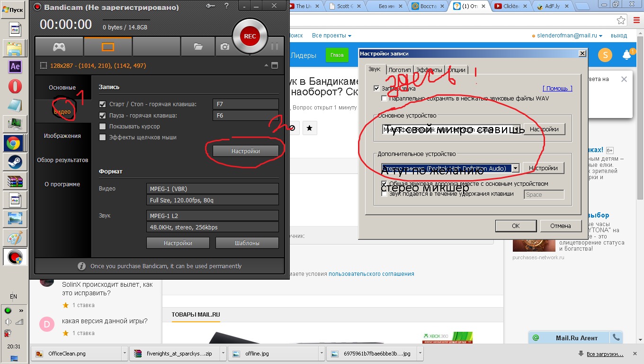Click Настройки beside the Основное устройство

[544, 129]
